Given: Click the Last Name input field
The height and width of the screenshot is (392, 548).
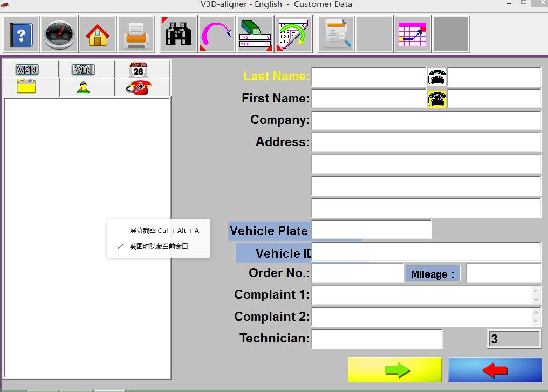Looking at the screenshot, I should coord(369,77).
